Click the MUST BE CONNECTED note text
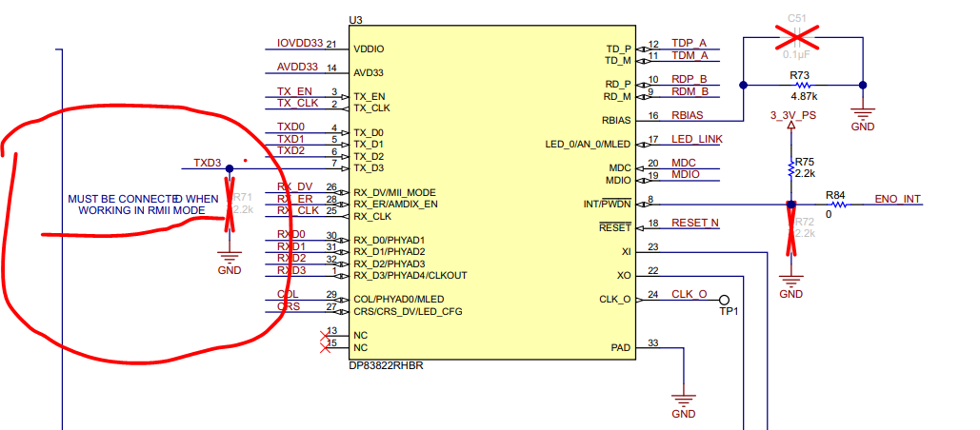The height and width of the screenshot is (430, 980). tap(143, 205)
